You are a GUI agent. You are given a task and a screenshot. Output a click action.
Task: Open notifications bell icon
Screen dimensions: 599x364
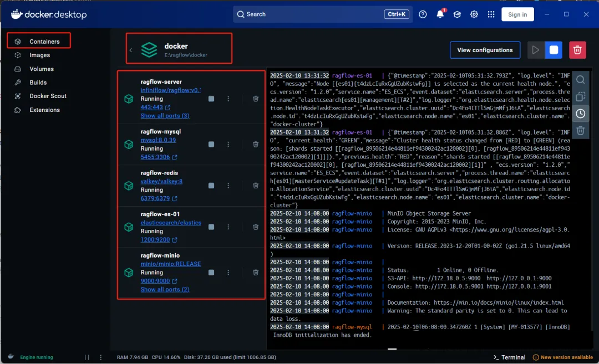pos(440,14)
